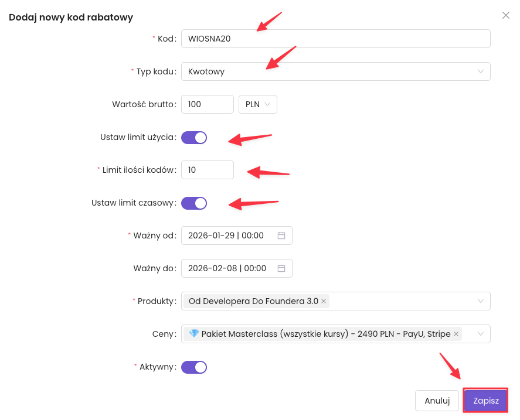Click the Wartość brutto amount field
Viewport: 520px width, 420px height.
[208, 104]
